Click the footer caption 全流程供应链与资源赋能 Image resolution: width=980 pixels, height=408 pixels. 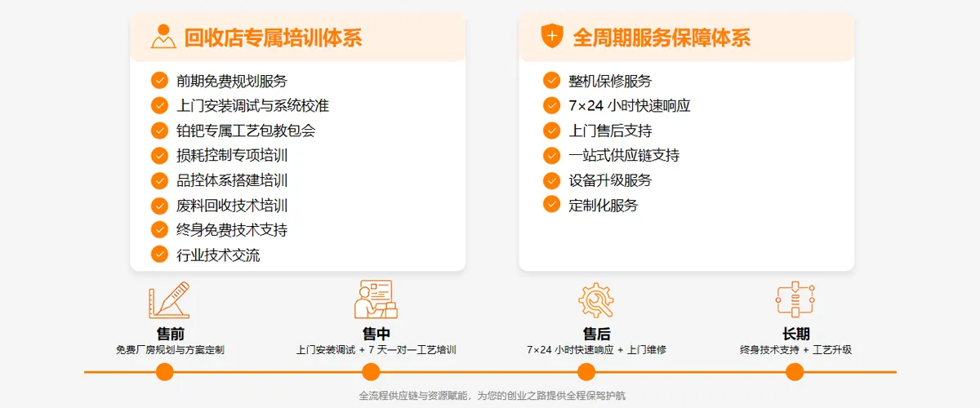(x=414, y=396)
